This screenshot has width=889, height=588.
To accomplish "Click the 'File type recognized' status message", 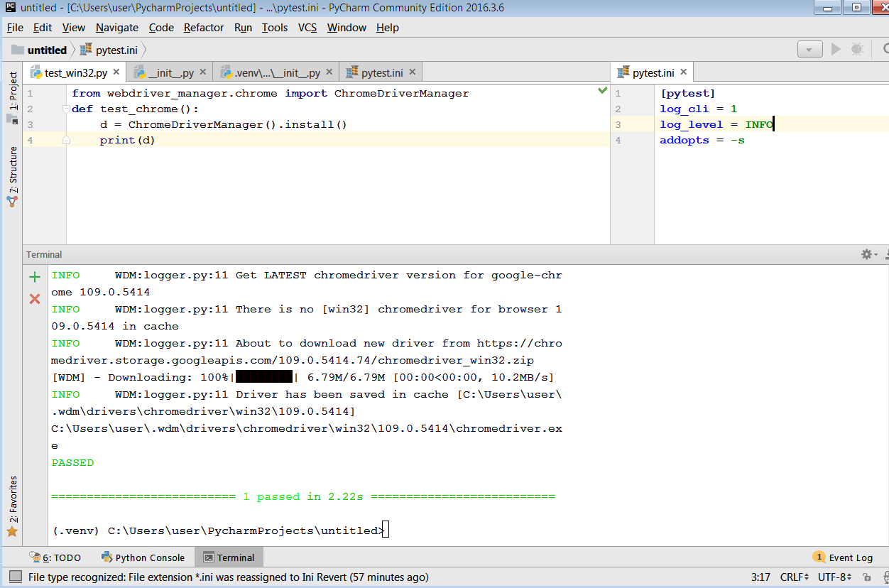I will [228, 577].
